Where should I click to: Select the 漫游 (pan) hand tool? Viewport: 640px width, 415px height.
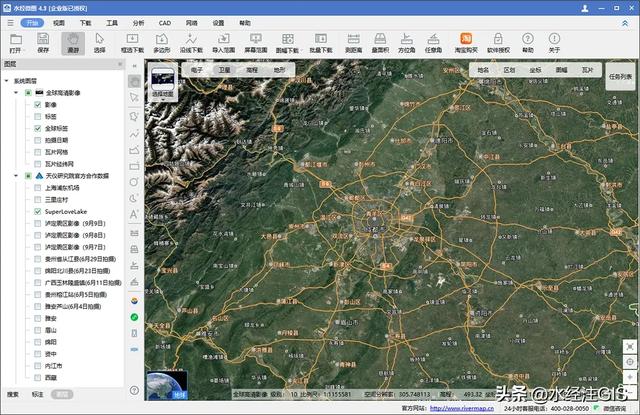point(71,41)
